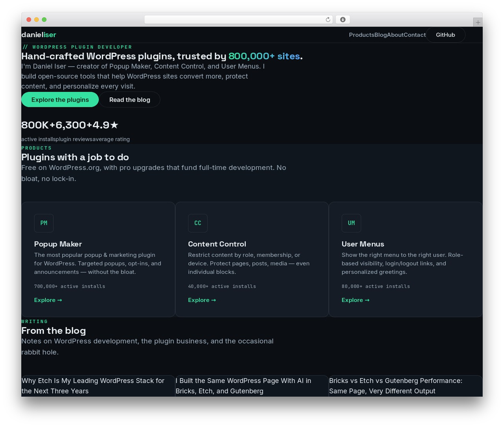Image resolution: width=504 pixels, height=427 pixels.
Task: Click the WordPress Plugin Developer tagline
Action: (x=77, y=47)
